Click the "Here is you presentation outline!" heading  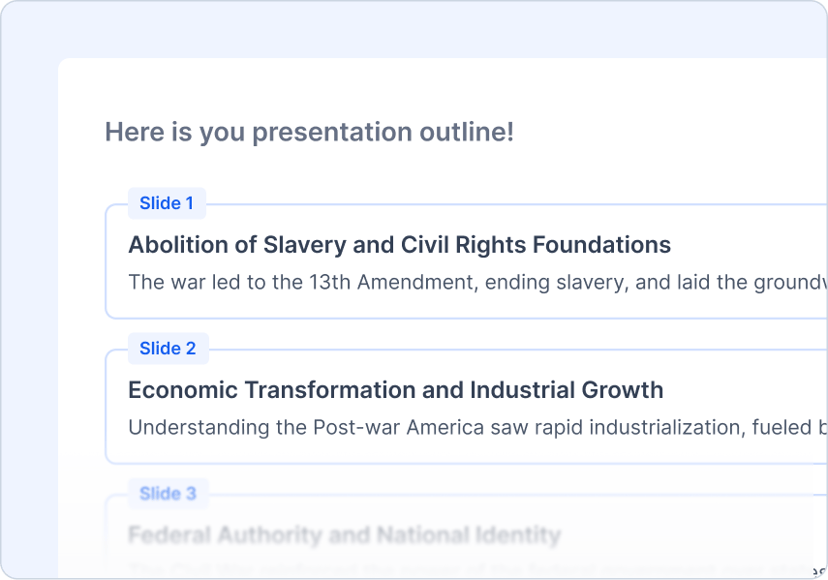(309, 132)
